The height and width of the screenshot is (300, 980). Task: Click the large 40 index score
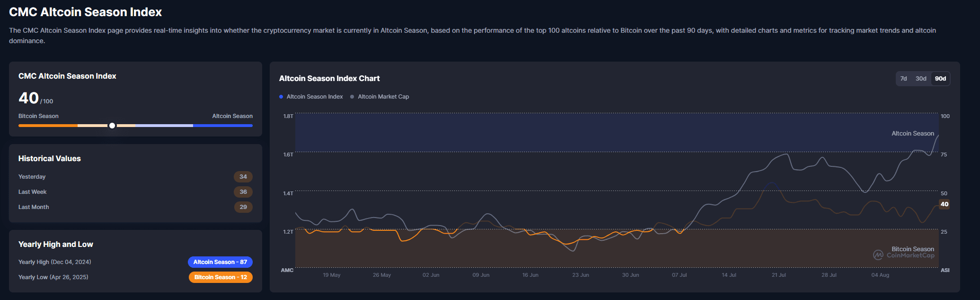tap(28, 98)
